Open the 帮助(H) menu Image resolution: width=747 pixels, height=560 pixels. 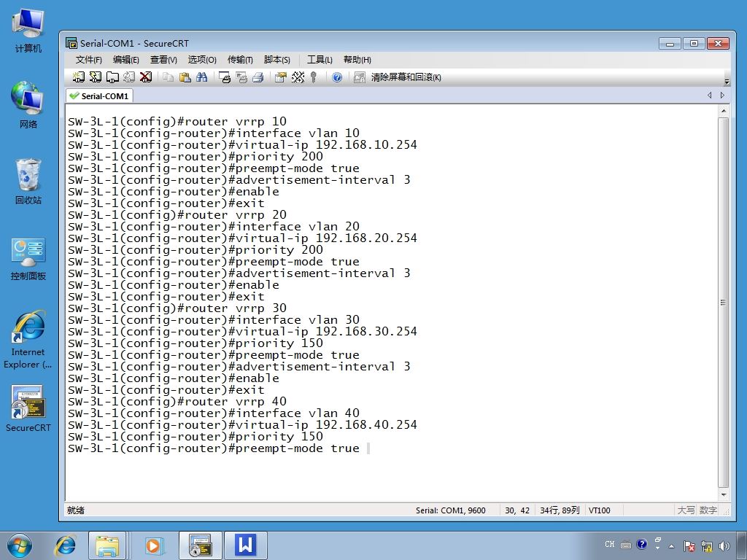point(357,60)
